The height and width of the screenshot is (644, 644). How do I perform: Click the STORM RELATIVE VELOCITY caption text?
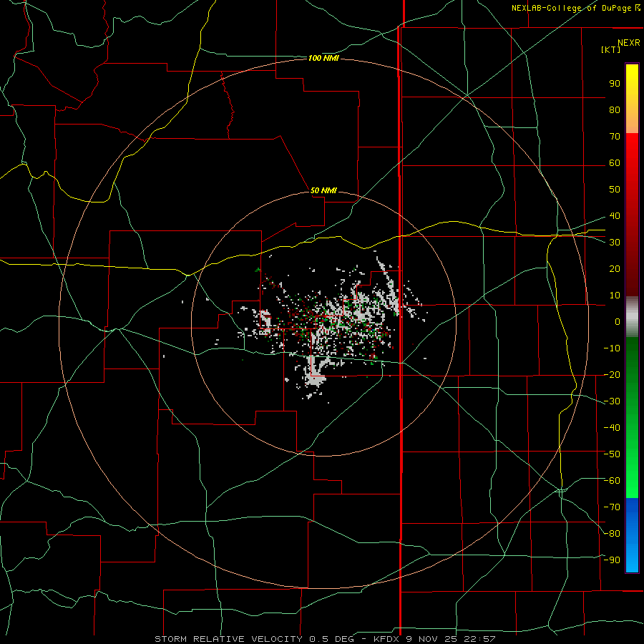228,639
